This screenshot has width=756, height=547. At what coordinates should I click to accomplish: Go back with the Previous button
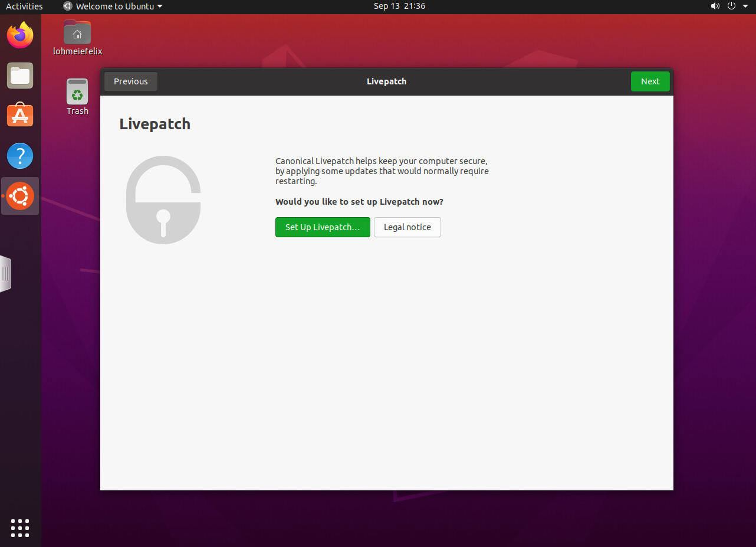[131, 81]
